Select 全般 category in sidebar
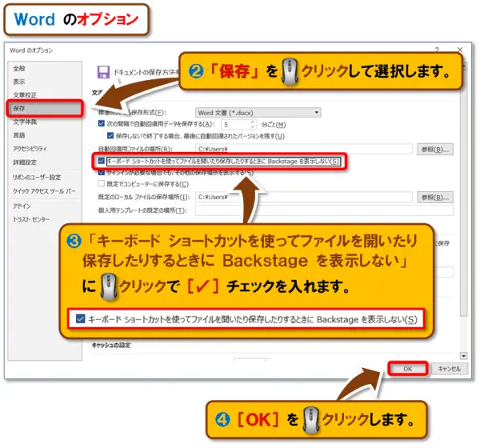Screen dimensions: 480x448 click(x=19, y=68)
